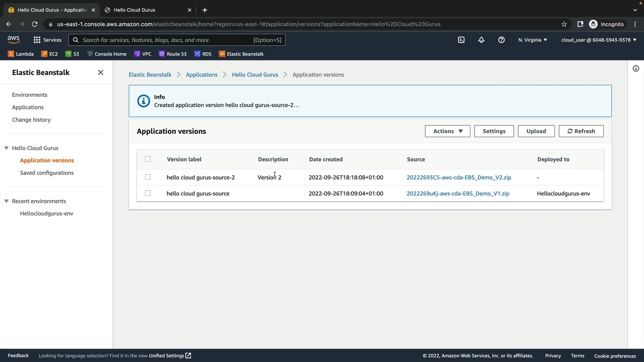
Task: Close the Elastic Beanstalk sidebar
Action: click(x=100, y=72)
